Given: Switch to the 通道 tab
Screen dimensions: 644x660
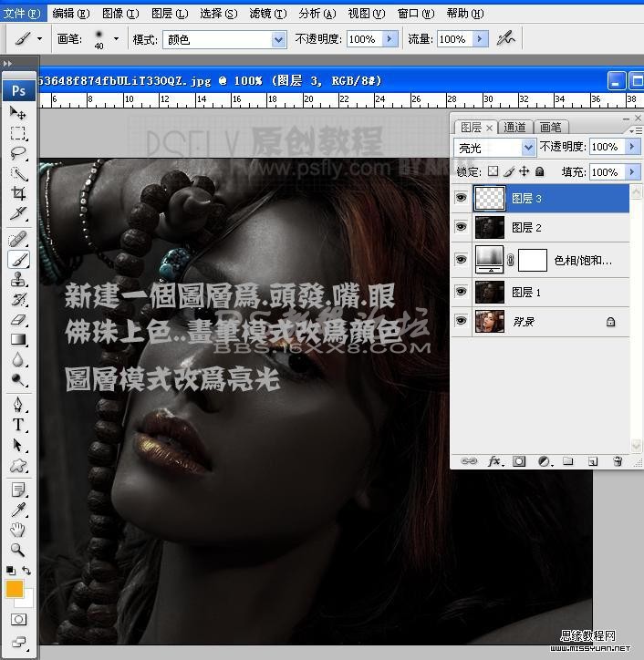Looking at the screenshot, I should pos(514,127).
